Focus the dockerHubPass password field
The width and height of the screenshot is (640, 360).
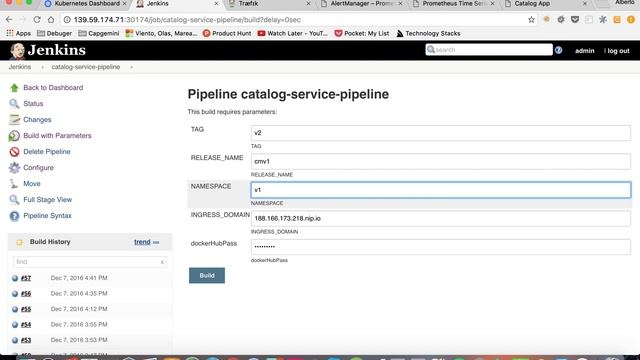pyautogui.click(x=440, y=247)
